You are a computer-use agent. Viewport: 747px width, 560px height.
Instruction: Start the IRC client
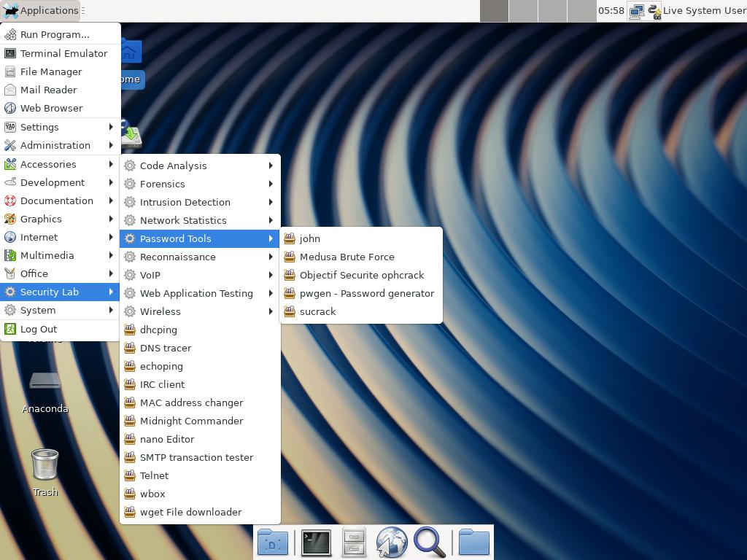coord(200,385)
